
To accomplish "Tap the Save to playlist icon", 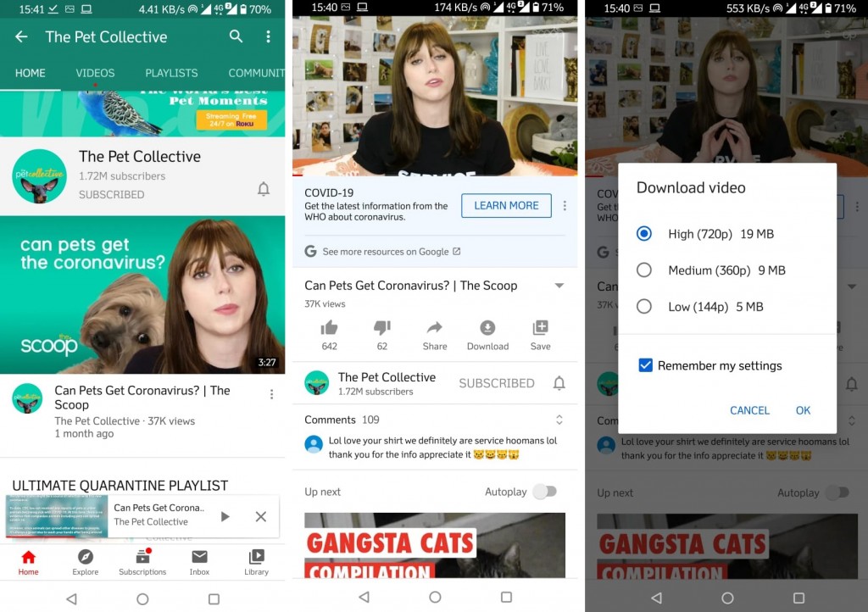I will (540, 328).
